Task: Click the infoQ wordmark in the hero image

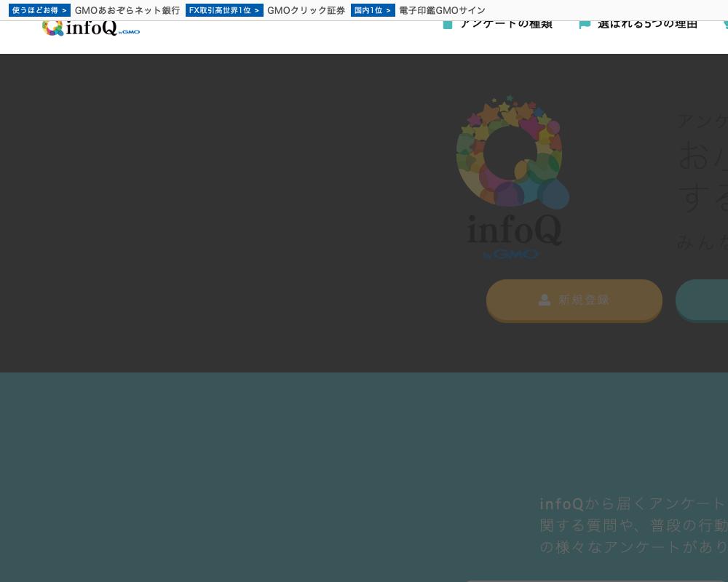Action: point(514,231)
